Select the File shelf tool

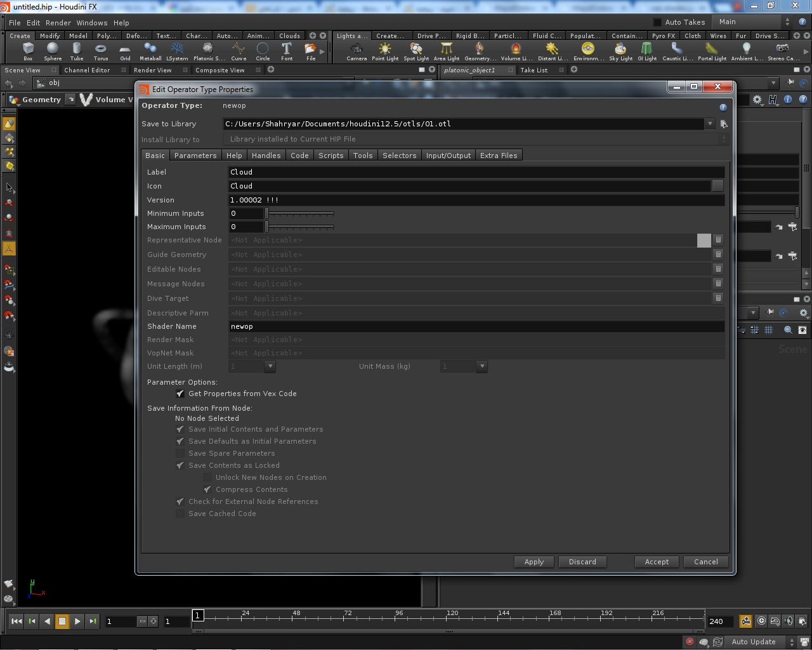click(x=311, y=51)
